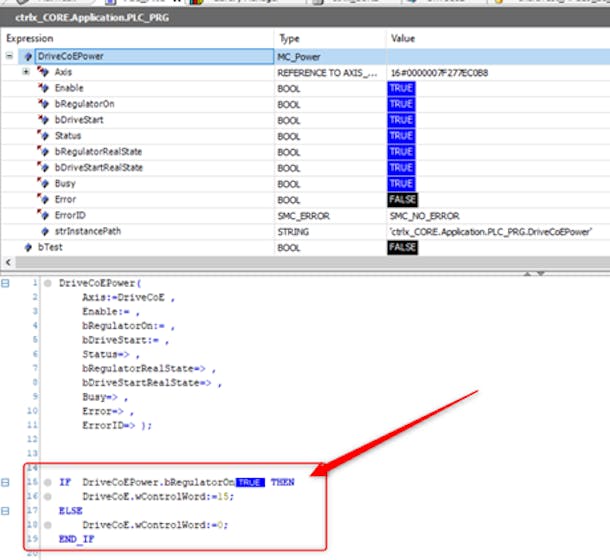Click the Error output variable icon
Screen dimensions: 610x560
coord(44,199)
